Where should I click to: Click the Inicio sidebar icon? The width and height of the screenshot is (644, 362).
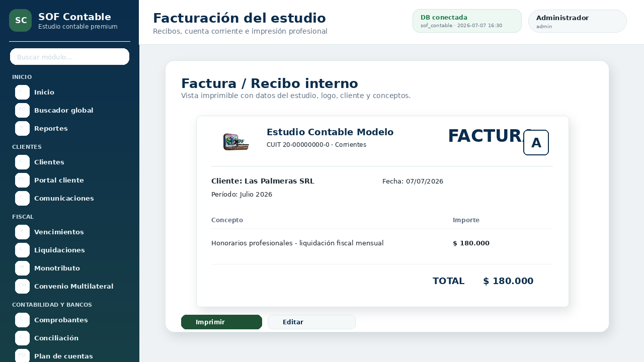[x=22, y=93]
